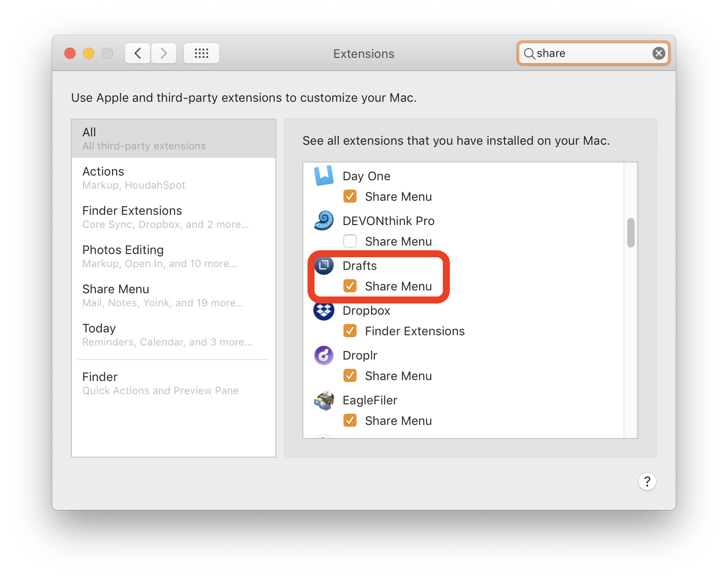The width and height of the screenshot is (728, 579).
Task: Enable DEVONthink Pro Share Menu checkbox
Action: 350,241
